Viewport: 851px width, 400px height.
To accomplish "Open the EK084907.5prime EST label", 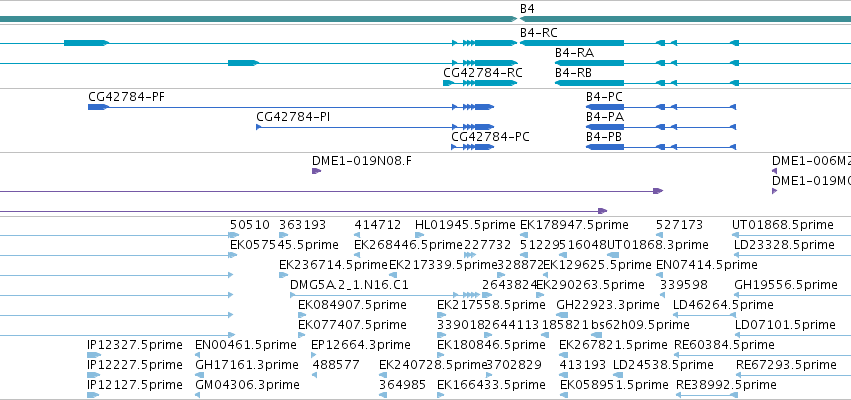I will point(352,305).
